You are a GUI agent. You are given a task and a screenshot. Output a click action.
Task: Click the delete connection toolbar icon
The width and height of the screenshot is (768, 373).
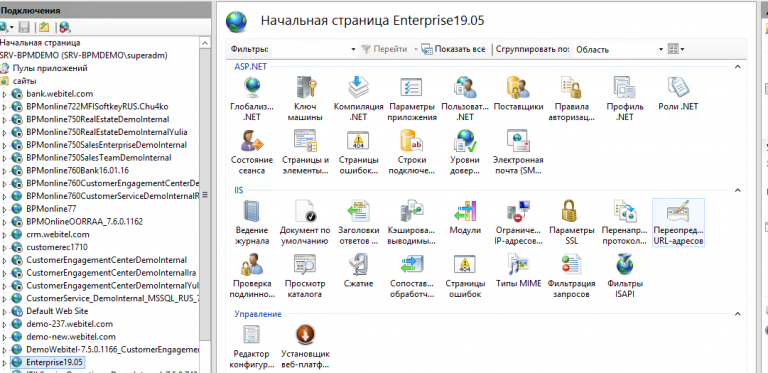click(64, 27)
